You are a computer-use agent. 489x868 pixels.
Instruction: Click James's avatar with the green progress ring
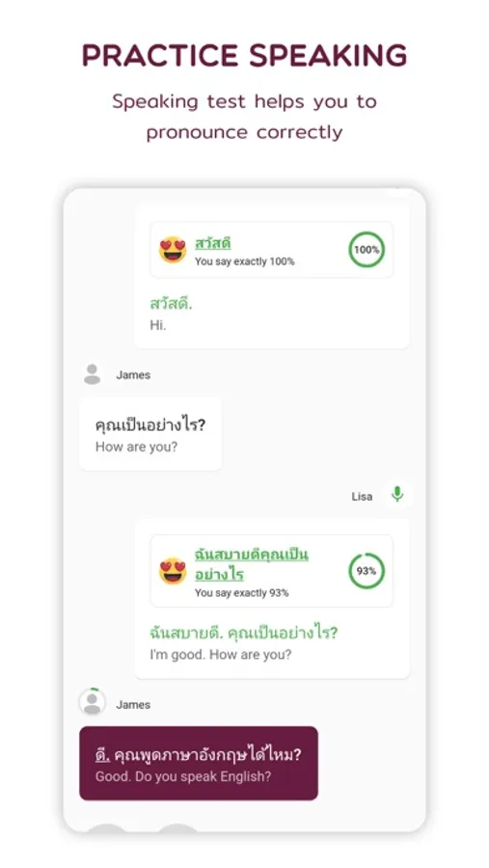[x=92, y=702]
